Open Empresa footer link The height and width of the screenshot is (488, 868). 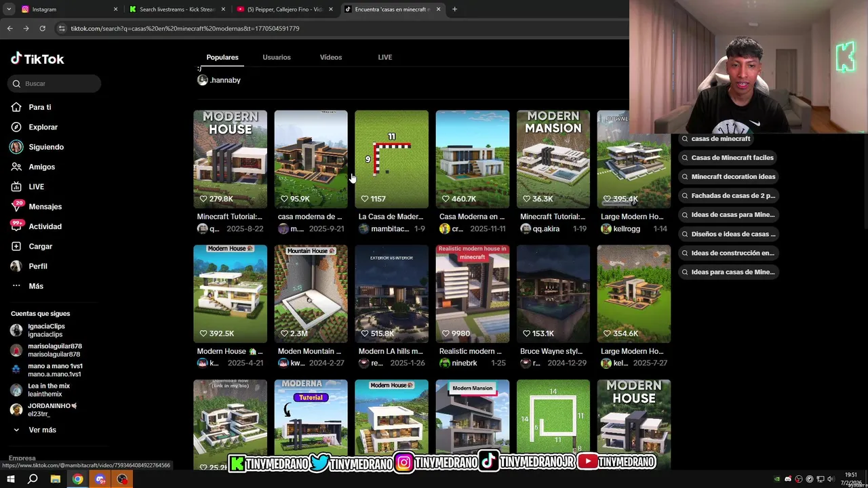pos(22,458)
